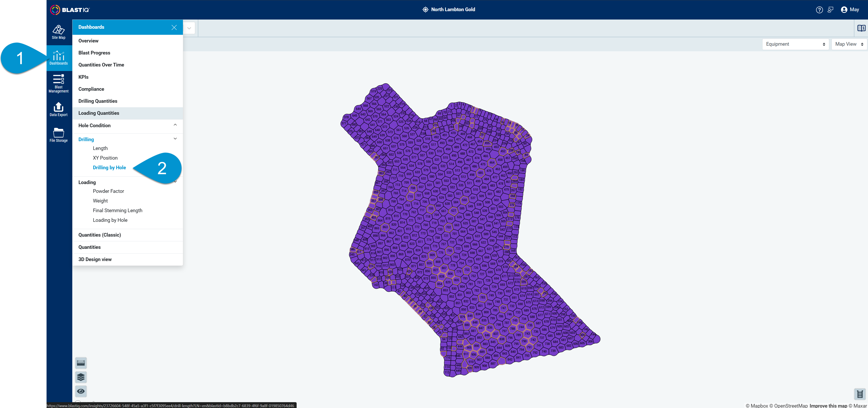Click the Drilling subsection heading

point(86,139)
